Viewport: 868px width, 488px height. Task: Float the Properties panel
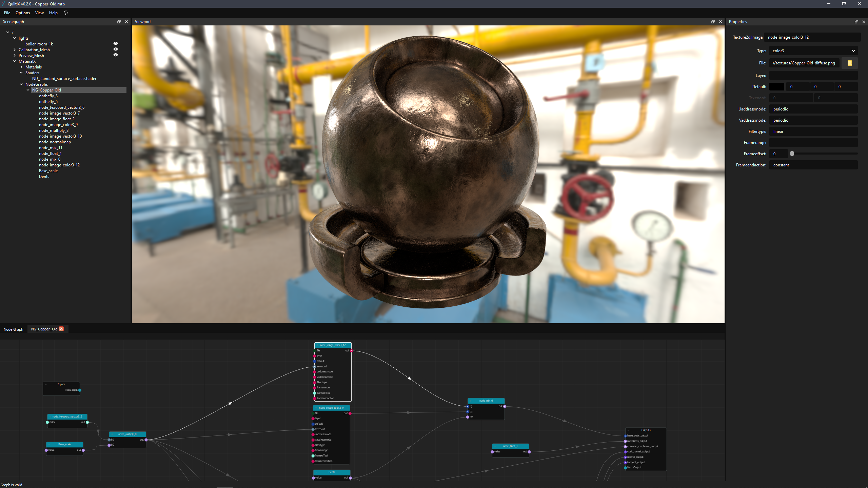(856, 22)
